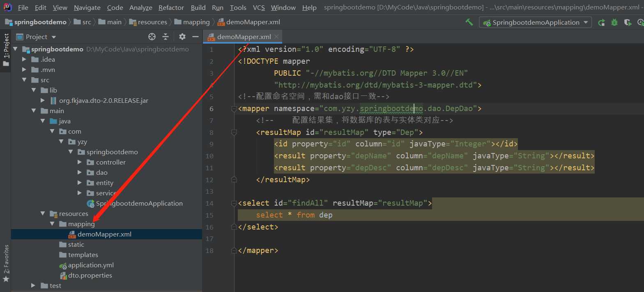
Task: Select demoMapper.xml in the project tree
Action: [x=107, y=234]
